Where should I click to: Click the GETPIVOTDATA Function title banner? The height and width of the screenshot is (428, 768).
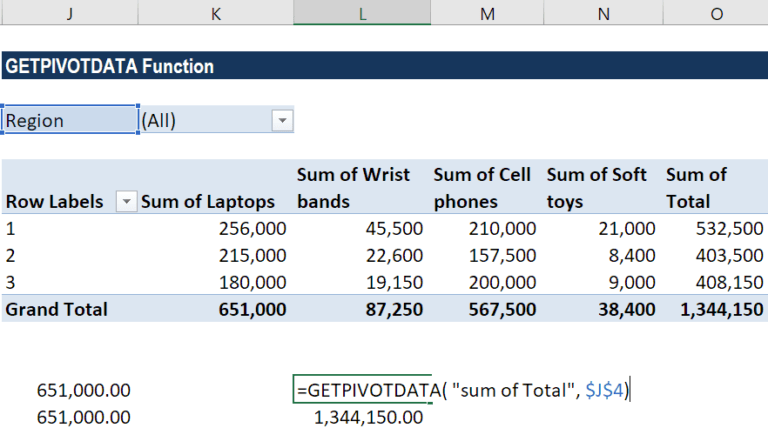384,66
